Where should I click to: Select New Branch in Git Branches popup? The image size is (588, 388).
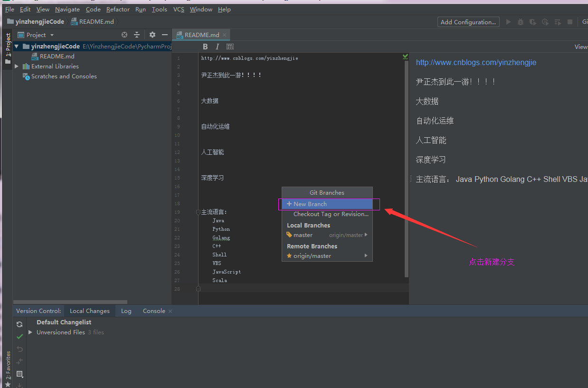tap(327, 204)
